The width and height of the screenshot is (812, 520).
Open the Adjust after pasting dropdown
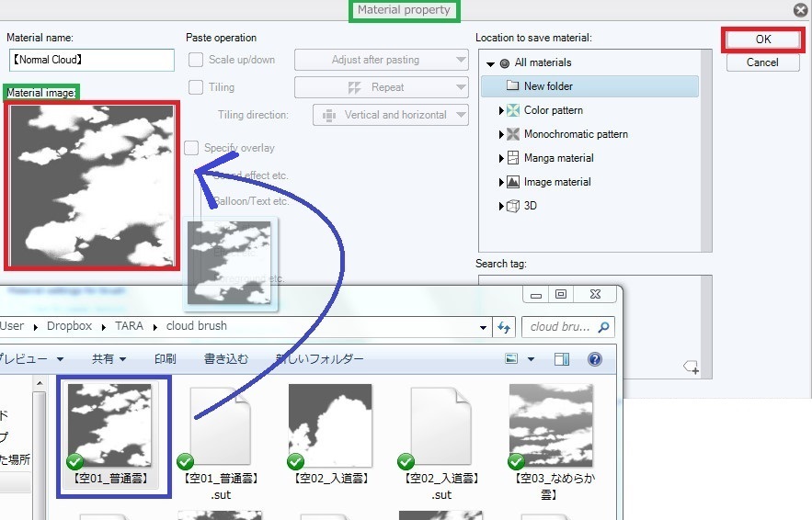tap(382, 60)
